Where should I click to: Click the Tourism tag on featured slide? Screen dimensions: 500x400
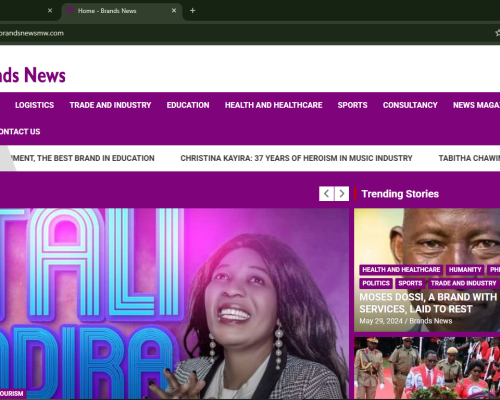pyautogui.click(x=12, y=394)
